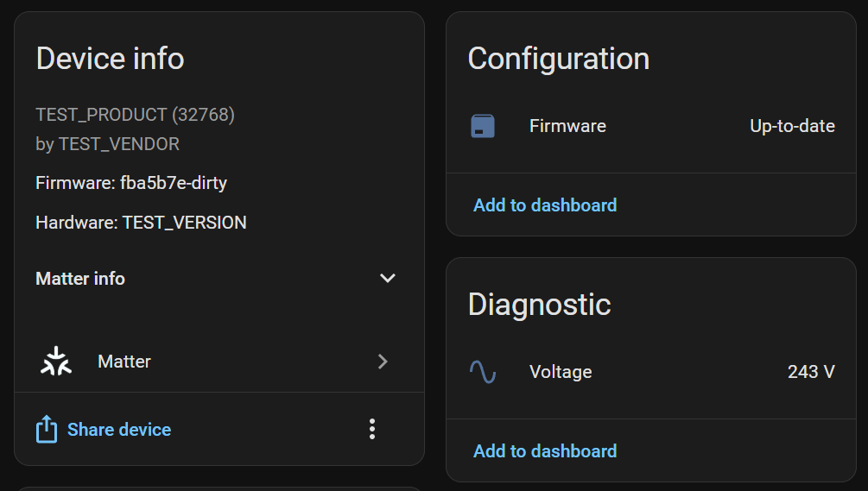Click the Firmware update entity icon
Viewport: 868px width, 491px height.
[x=483, y=126]
